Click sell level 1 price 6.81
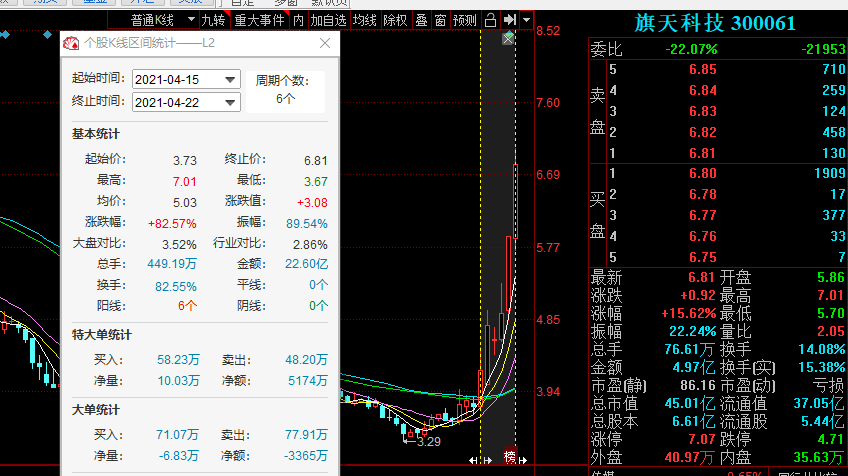The image size is (848, 476). click(x=703, y=154)
